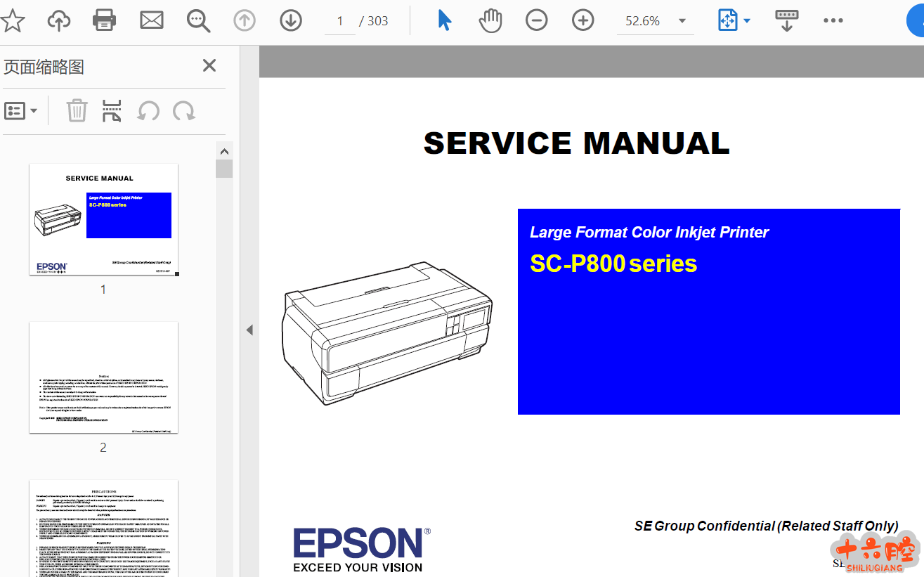This screenshot has height=577, width=924.
Task: Select the page 2 thumbnail
Action: click(x=103, y=378)
